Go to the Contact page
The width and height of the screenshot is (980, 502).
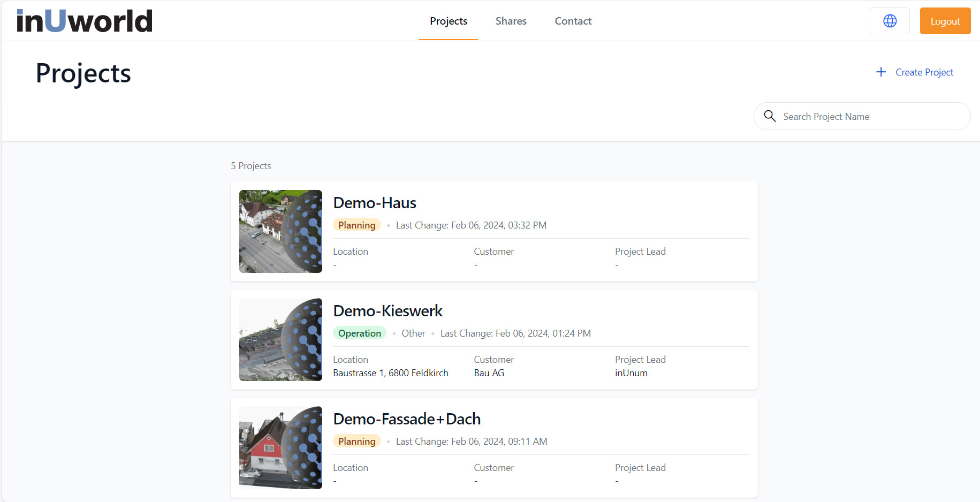point(573,21)
